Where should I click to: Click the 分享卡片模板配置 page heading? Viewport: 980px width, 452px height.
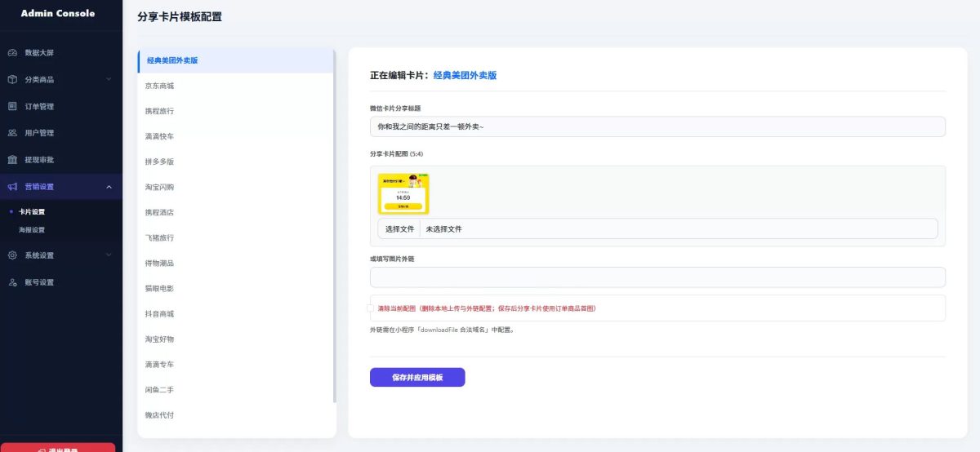[180, 17]
